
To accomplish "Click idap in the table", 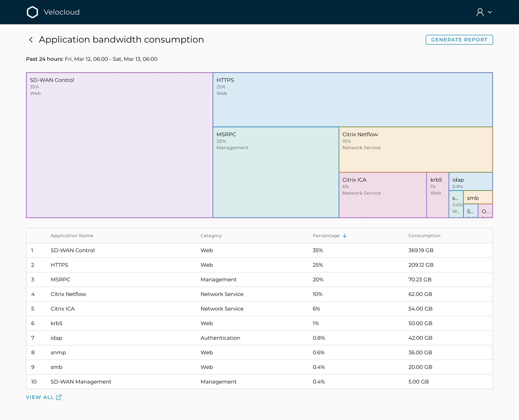I will click(56, 338).
